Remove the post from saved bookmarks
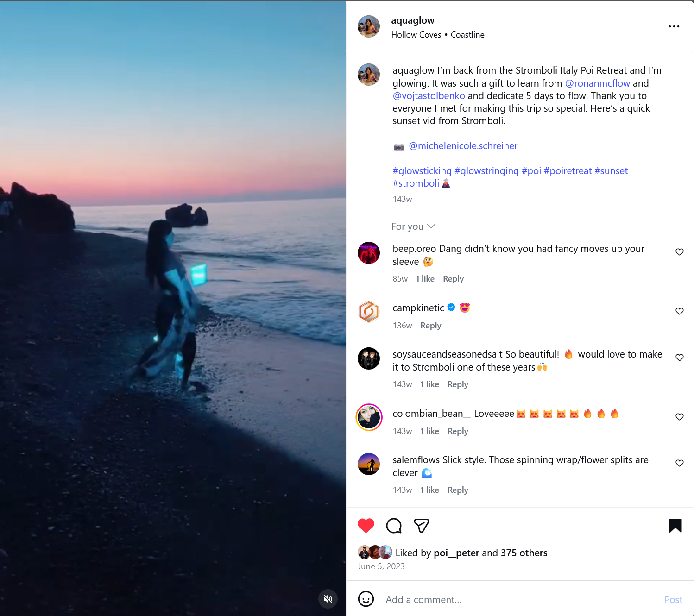This screenshot has height=616, width=694. (x=675, y=526)
